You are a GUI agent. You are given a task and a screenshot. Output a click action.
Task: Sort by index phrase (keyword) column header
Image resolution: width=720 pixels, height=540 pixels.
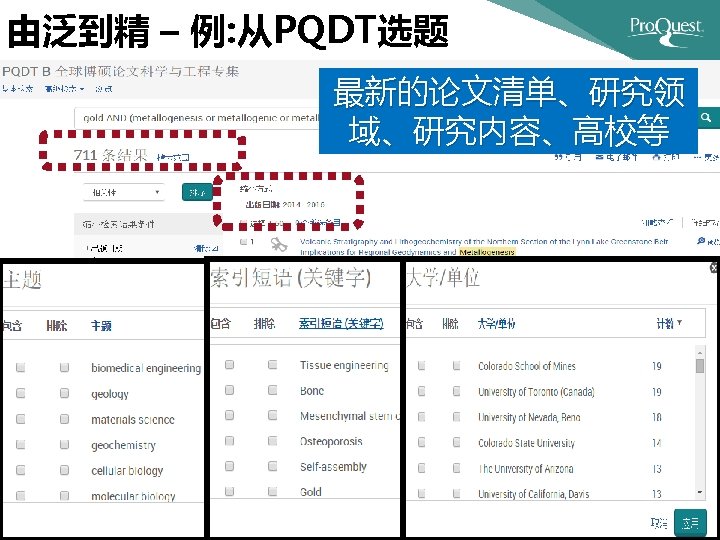[341, 324]
